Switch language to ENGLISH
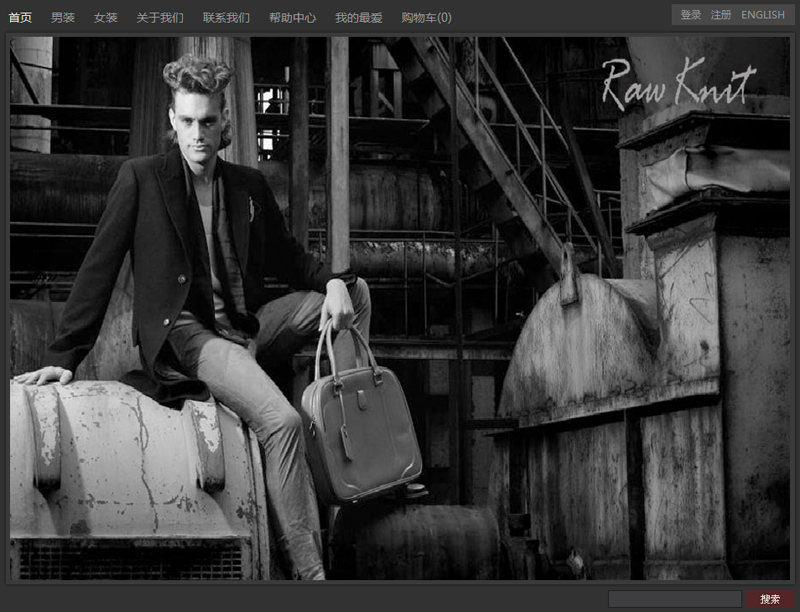The image size is (800, 612). (763, 15)
